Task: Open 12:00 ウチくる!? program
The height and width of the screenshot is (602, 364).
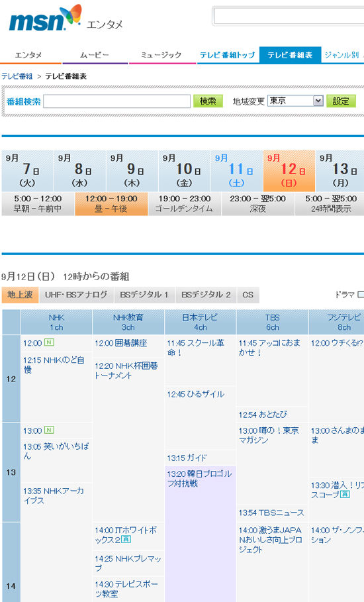Action: coord(337,343)
